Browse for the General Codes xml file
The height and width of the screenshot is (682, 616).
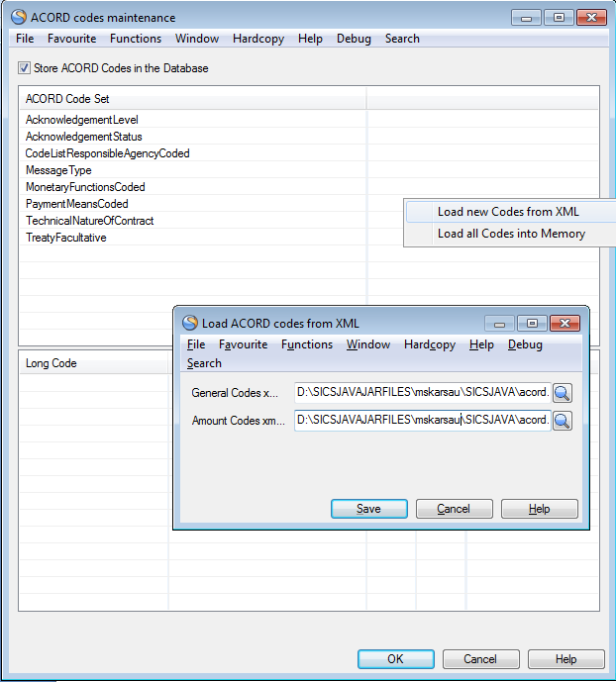pyautogui.click(x=563, y=393)
